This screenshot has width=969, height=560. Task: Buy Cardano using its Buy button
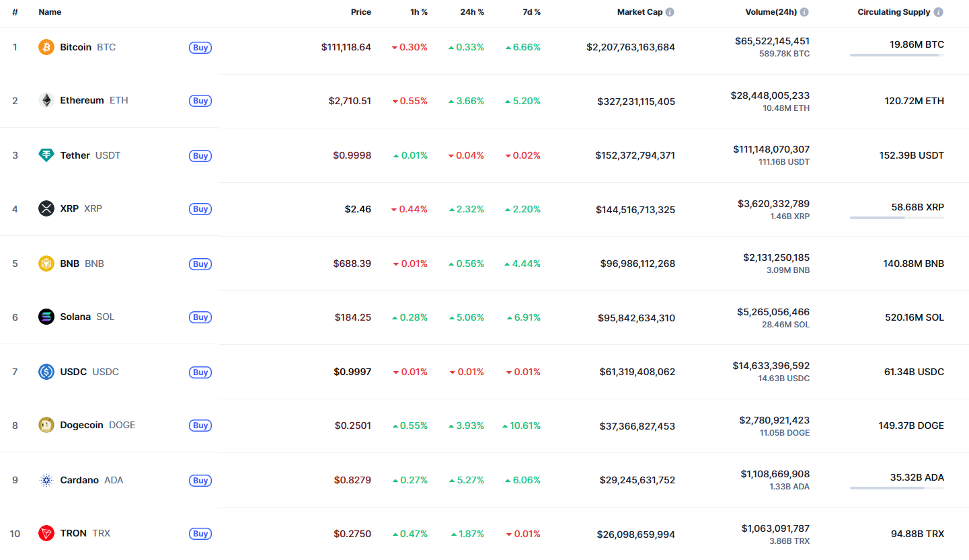[200, 481]
